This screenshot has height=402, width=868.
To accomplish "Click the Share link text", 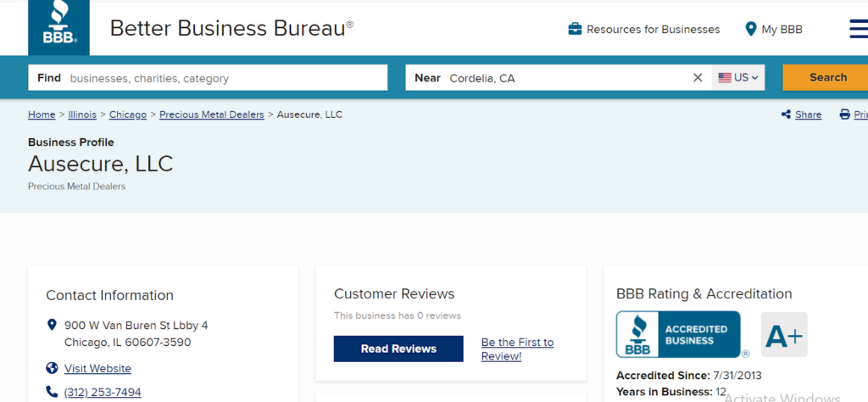I will 808,114.
